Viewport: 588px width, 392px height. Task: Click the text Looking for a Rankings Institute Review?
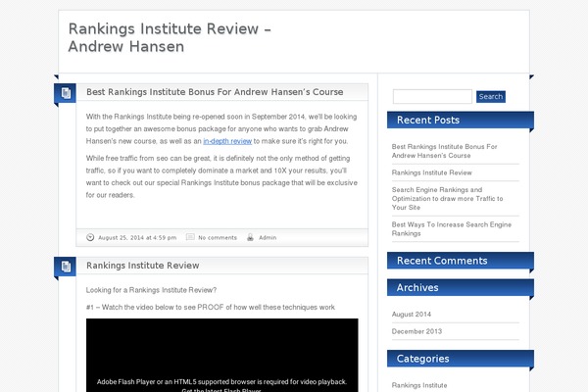point(151,290)
